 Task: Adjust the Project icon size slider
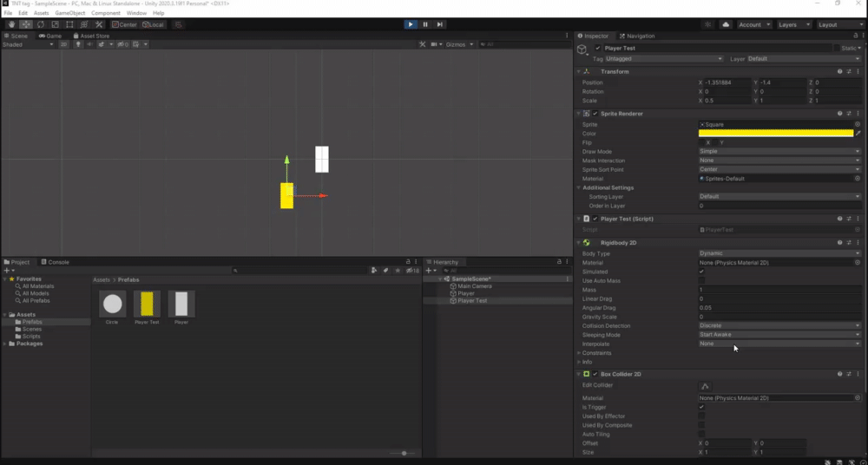403,454
